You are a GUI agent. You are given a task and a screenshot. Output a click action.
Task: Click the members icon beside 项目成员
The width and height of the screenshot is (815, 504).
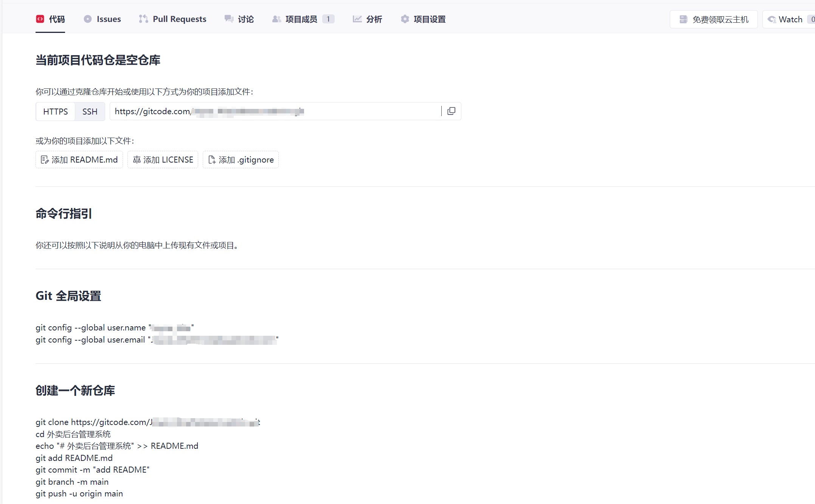(276, 19)
